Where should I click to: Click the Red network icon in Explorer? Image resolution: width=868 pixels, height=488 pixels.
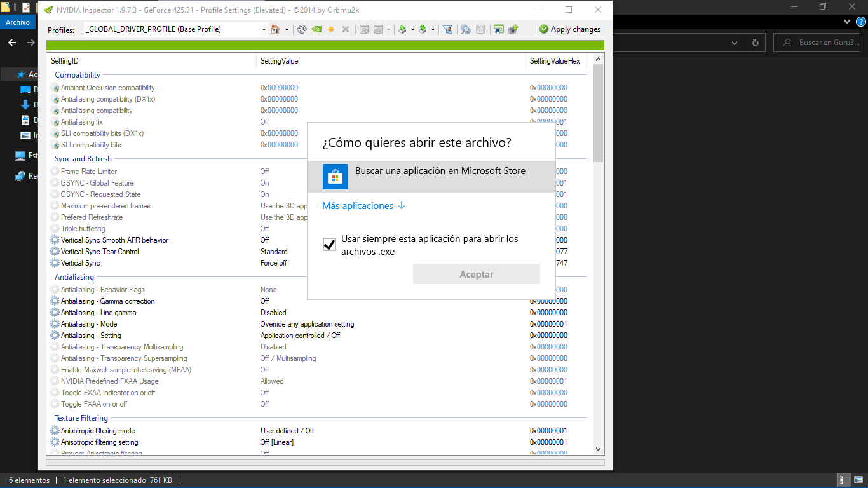click(20, 176)
